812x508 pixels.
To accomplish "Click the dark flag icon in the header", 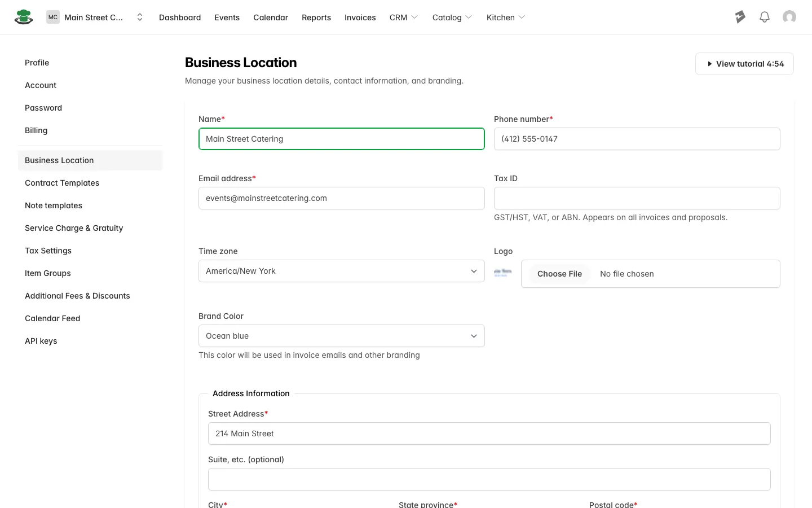I will [740, 17].
